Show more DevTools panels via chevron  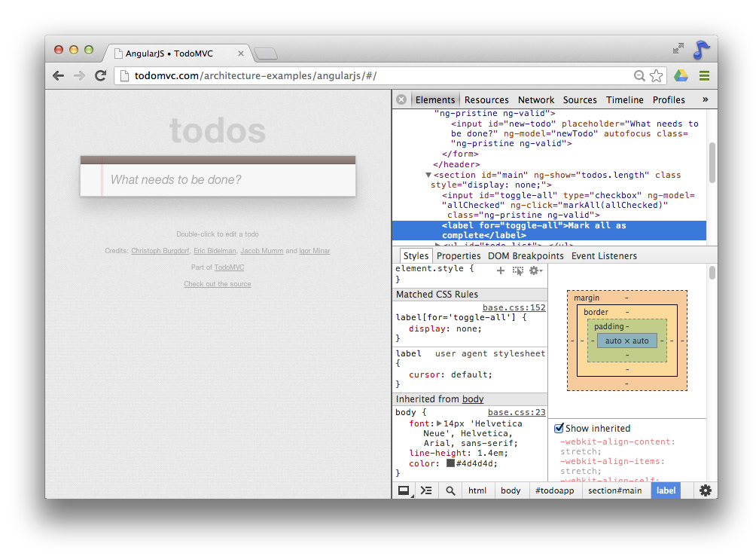[x=705, y=99]
